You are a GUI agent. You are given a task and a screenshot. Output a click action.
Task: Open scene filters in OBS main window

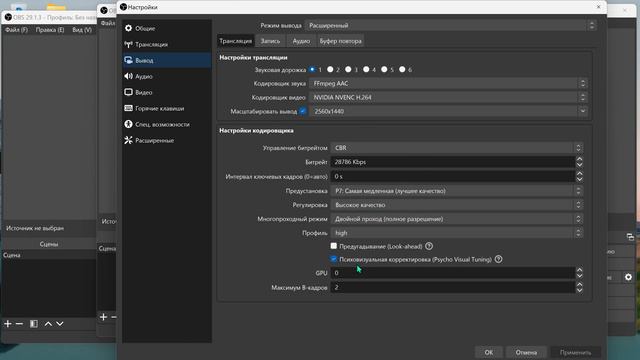[x=34, y=324]
